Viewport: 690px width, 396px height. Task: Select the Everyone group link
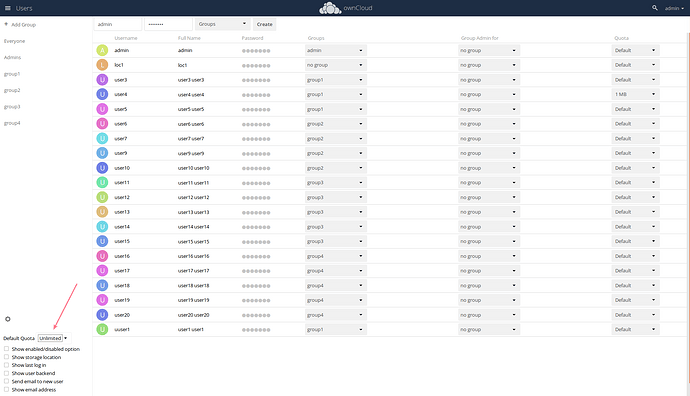(15, 41)
